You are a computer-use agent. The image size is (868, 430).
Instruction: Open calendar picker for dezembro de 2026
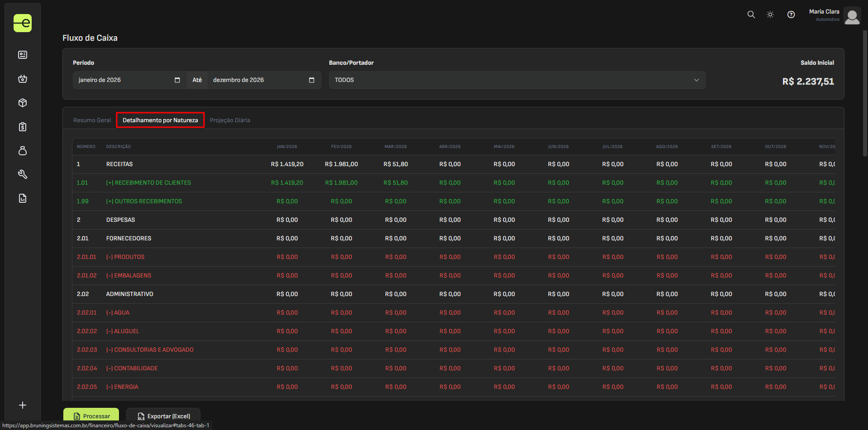pos(311,80)
